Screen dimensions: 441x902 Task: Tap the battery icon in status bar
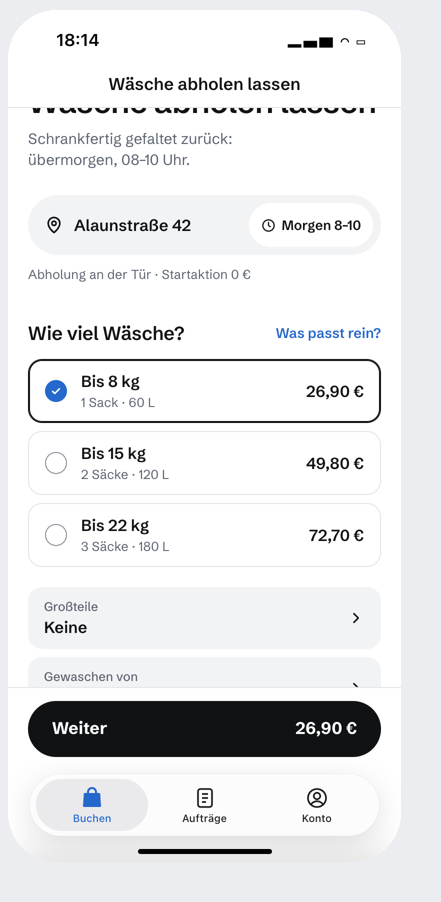coord(361,42)
